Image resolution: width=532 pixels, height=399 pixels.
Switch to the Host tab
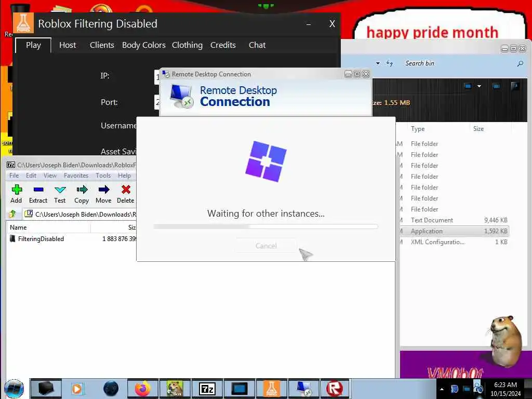pyautogui.click(x=68, y=45)
